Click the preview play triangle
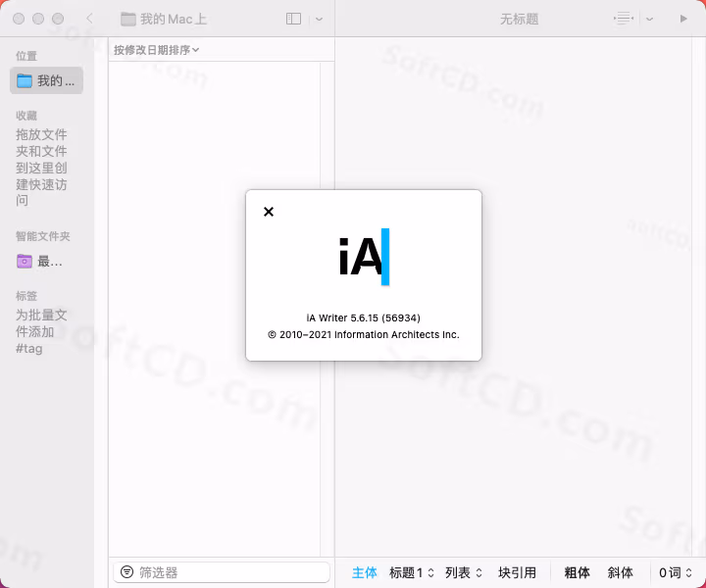Viewport: 706px width, 588px height. click(683, 19)
